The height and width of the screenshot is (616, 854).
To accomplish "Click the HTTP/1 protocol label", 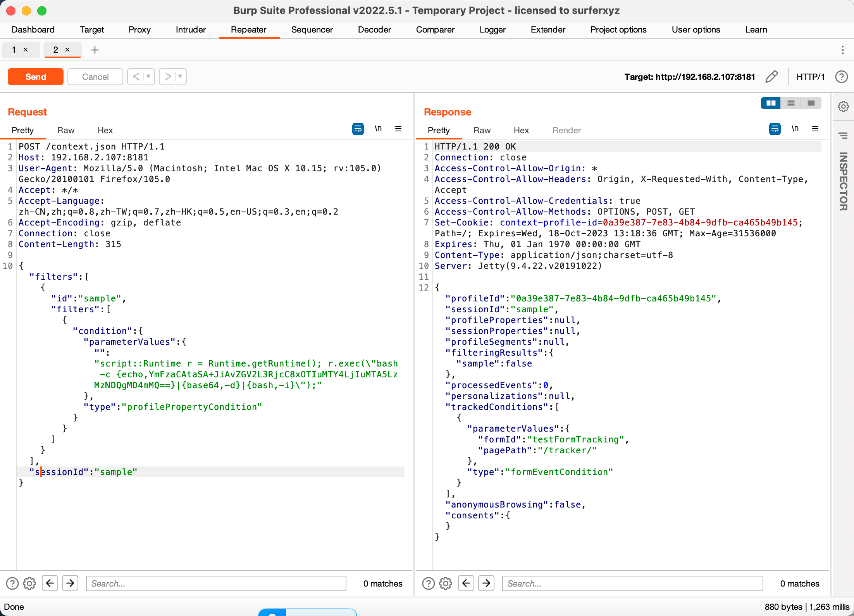I will click(x=810, y=77).
